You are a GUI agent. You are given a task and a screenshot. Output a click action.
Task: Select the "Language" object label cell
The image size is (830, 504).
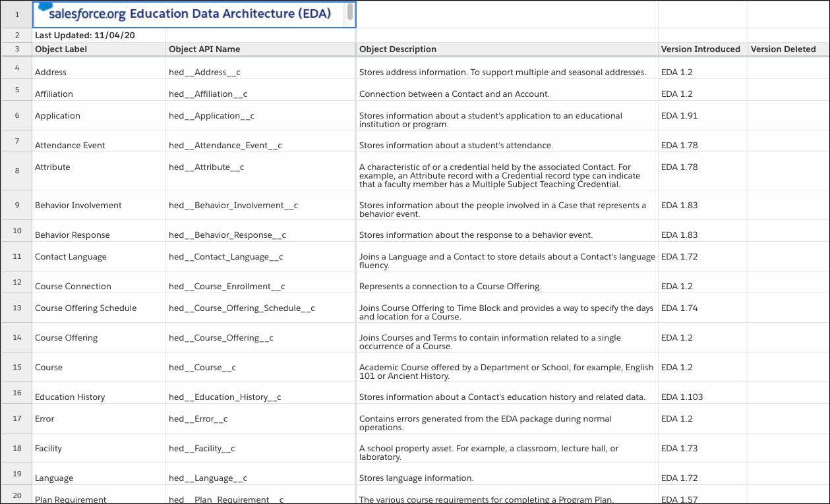click(52, 478)
